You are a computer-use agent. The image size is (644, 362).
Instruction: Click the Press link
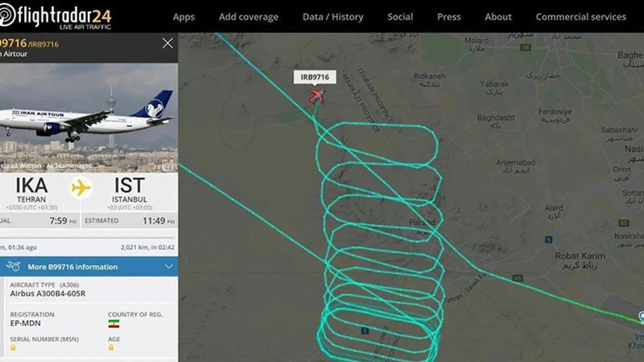tap(449, 17)
